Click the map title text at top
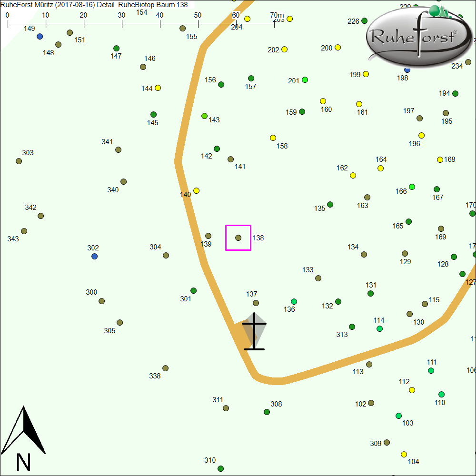Screen dimensions: 476x476 [94, 5]
